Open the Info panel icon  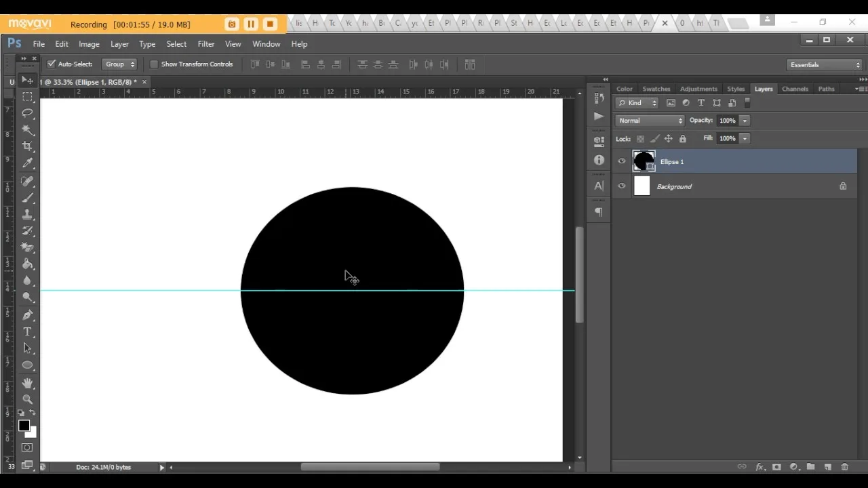[x=599, y=160]
